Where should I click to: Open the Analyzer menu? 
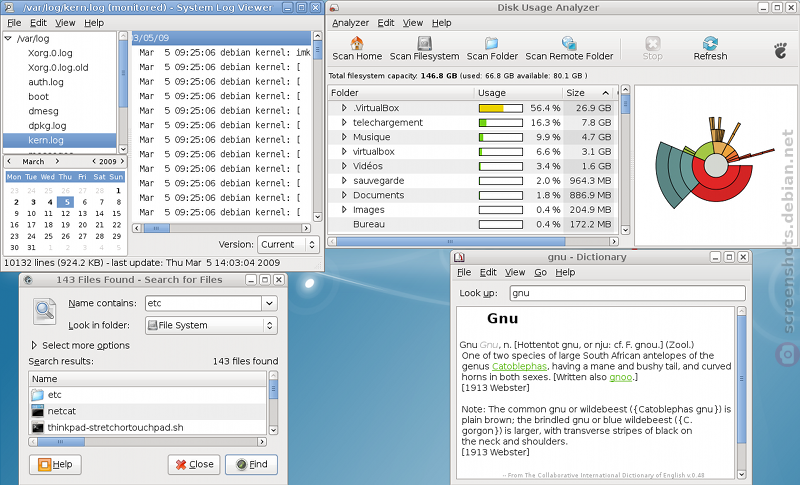pyautogui.click(x=350, y=23)
